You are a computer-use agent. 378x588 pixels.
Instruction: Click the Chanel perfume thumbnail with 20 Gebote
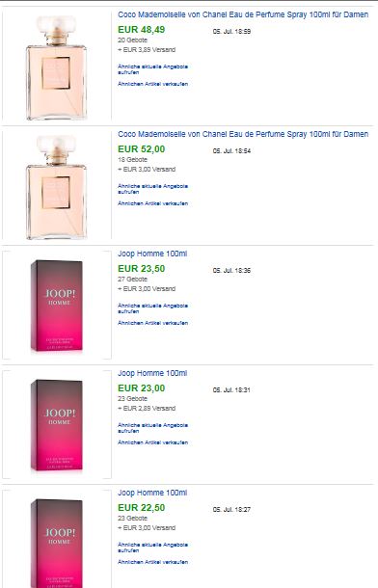[x=57, y=67]
